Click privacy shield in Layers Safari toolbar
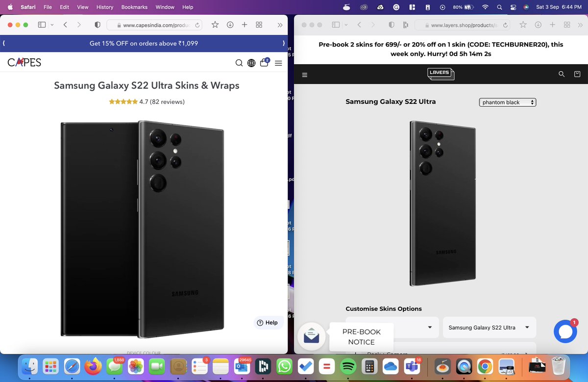This screenshot has width=588, height=382. (x=391, y=25)
